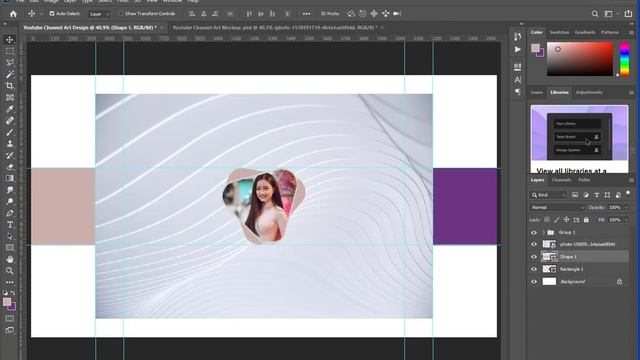This screenshot has height=360, width=640.
Task: Select the Brush tool
Action: (x=10, y=132)
